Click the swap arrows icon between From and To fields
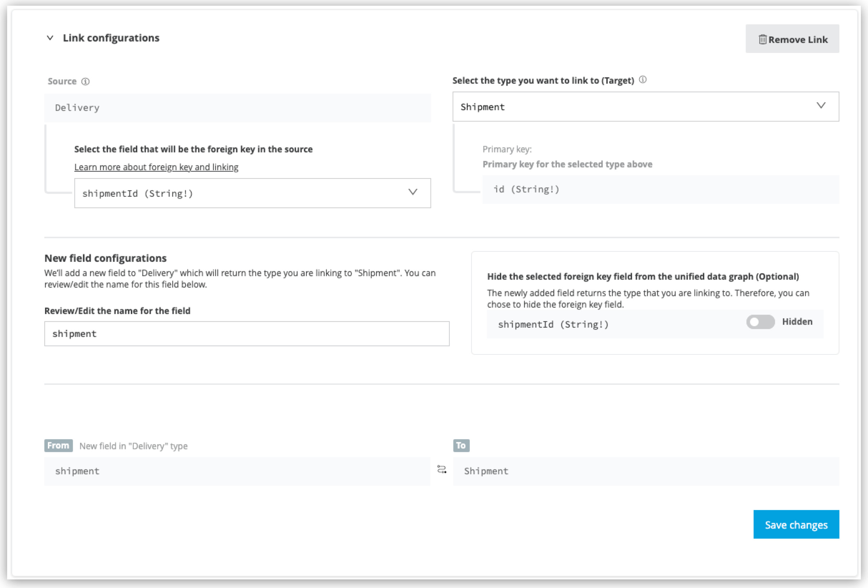The image size is (868, 588). [442, 470]
